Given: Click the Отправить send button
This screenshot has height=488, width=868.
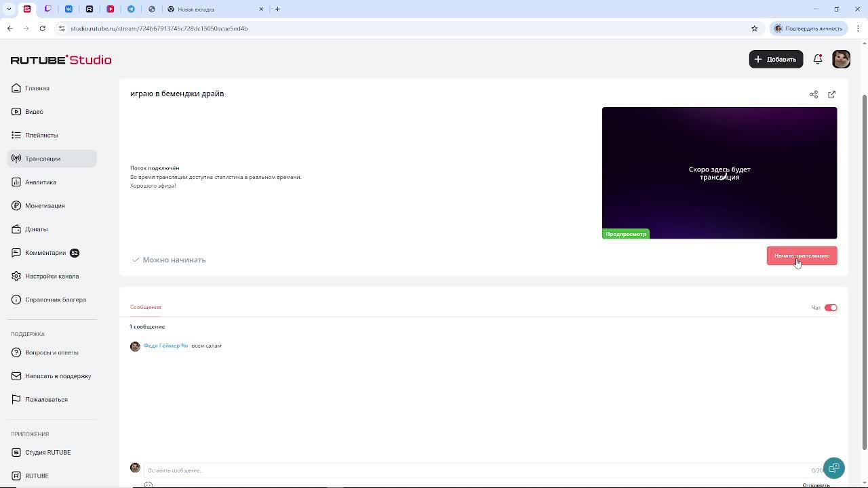Looking at the screenshot, I should coord(816,485).
